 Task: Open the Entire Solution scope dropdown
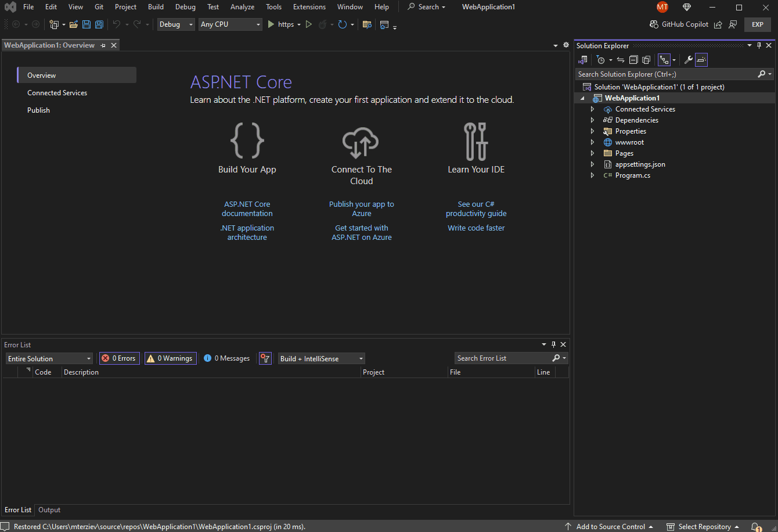[x=49, y=358]
